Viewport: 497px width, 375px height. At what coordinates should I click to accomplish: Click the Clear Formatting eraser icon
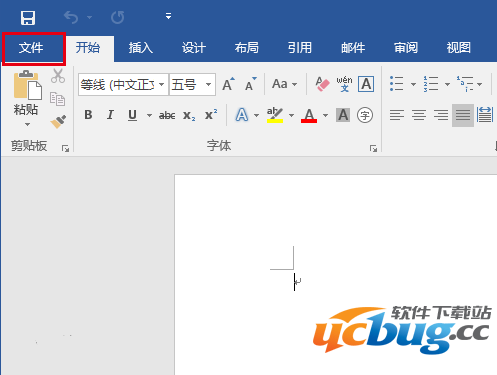coord(322,84)
